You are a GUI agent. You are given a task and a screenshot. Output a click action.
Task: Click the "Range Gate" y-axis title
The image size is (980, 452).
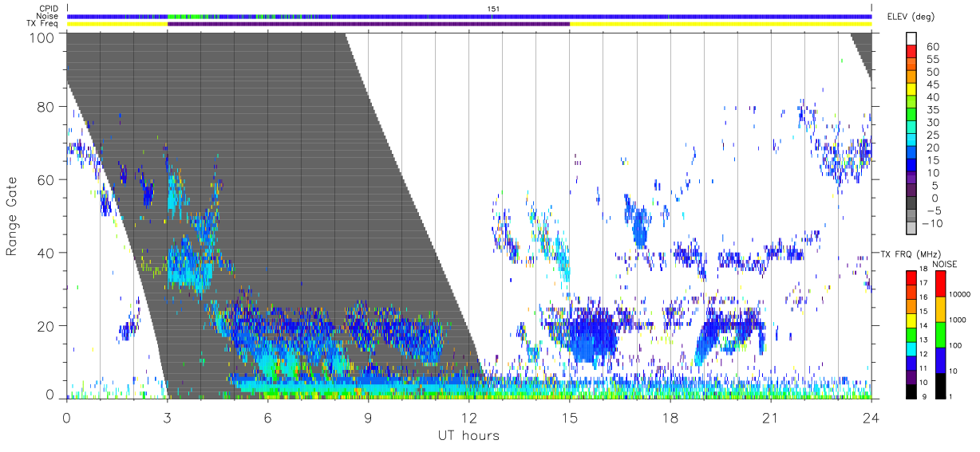pyautogui.click(x=12, y=216)
